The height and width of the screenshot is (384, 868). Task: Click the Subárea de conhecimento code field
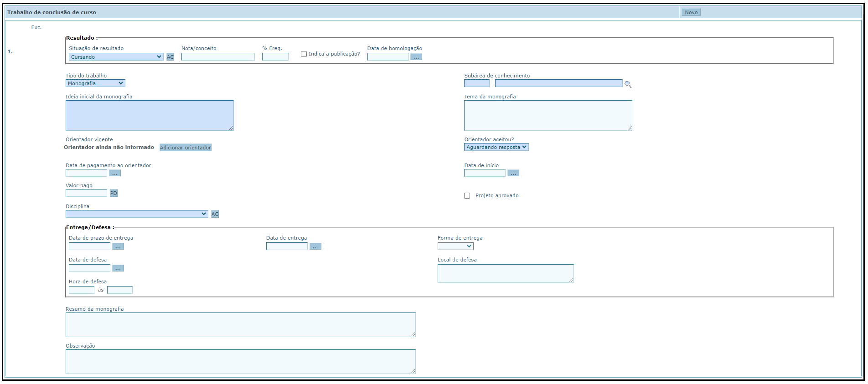click(477, 83)
